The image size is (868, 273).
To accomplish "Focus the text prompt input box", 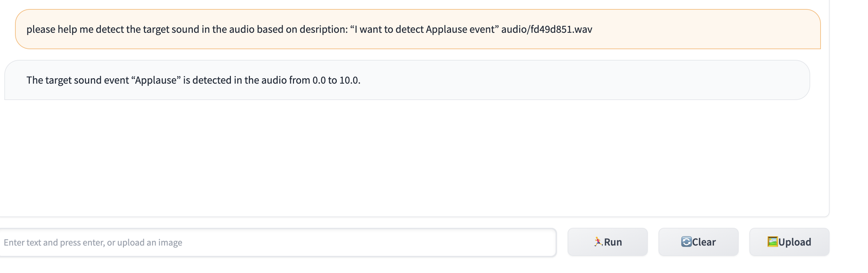I will (x=278, y=242).
